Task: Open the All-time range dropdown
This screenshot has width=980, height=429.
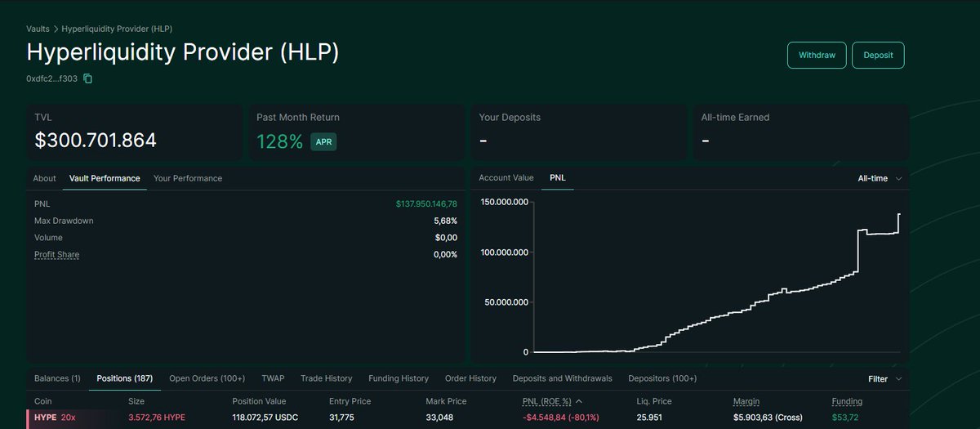Action: click(x=880, y=178)
